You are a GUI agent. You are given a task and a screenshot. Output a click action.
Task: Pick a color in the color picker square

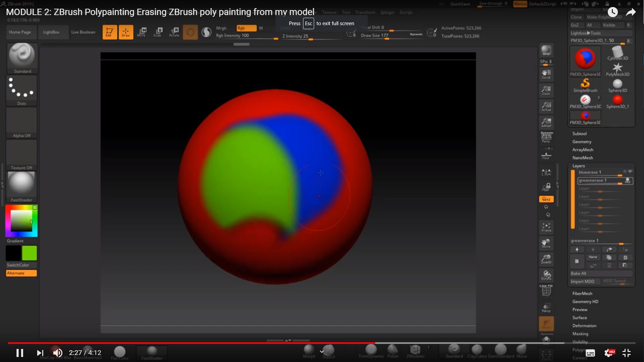tap(21, 221)
